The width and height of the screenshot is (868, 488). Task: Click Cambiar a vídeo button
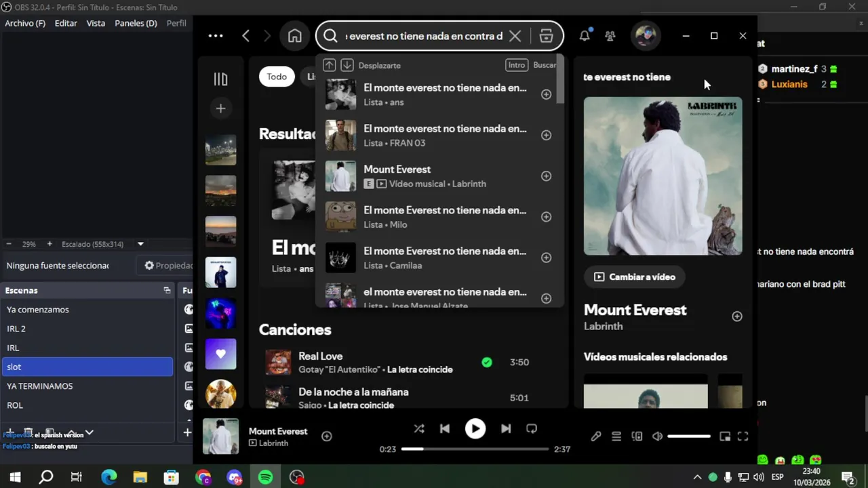(x=635, y=277)
